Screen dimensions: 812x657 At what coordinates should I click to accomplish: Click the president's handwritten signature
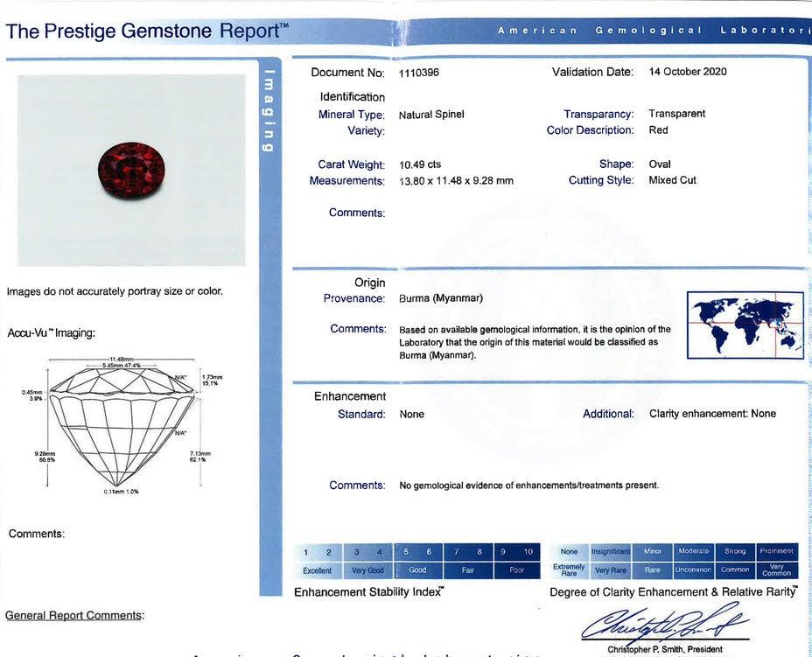[663, 625]
